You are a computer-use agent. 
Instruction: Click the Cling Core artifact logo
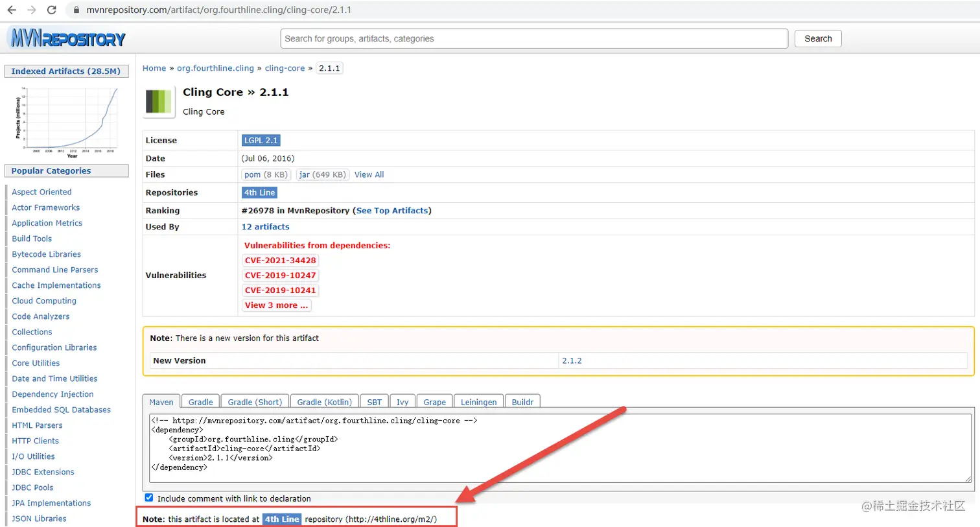pos(159,102)
